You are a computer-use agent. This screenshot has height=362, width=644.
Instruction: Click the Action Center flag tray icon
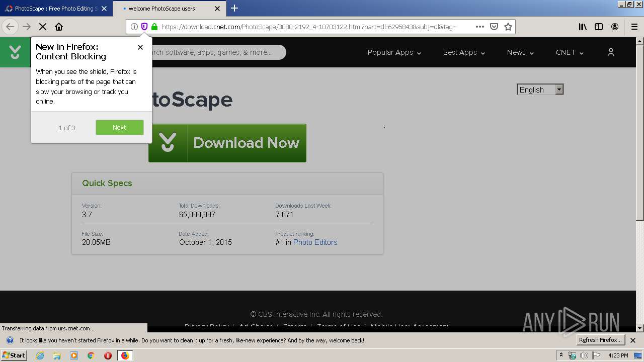(596, 355)
